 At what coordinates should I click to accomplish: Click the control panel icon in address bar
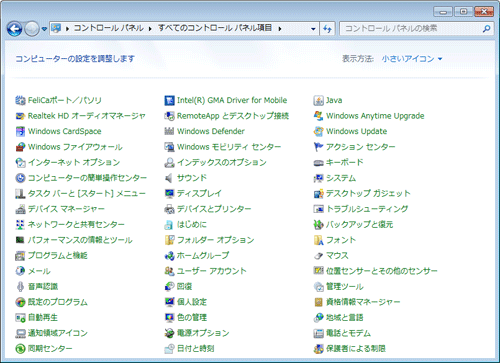[56, 28]
